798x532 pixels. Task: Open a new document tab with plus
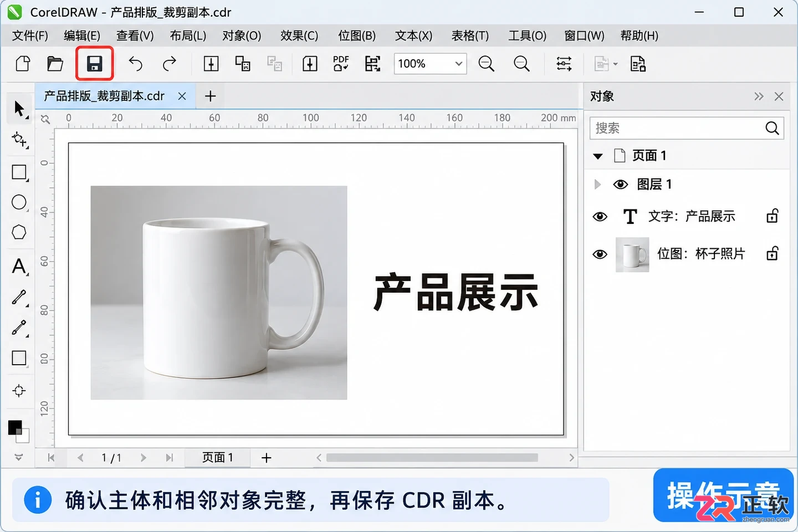(210, 96)
